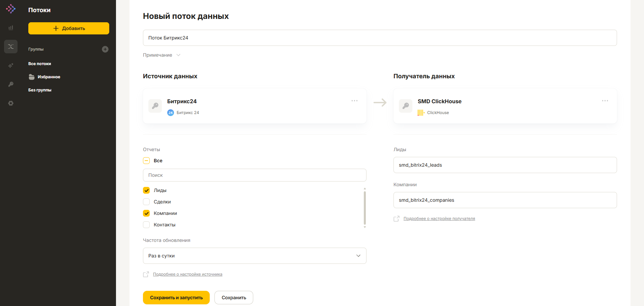Click the Лиды table name field
Viewport: 644px width, 306px height.
click(x=505, y=165)
